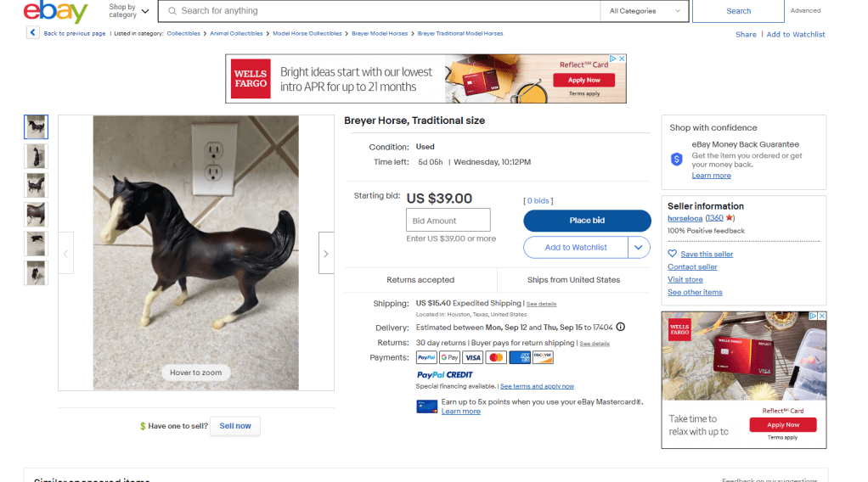
Task: Click the search magnifier icon
Action: (x=172, y=11)
